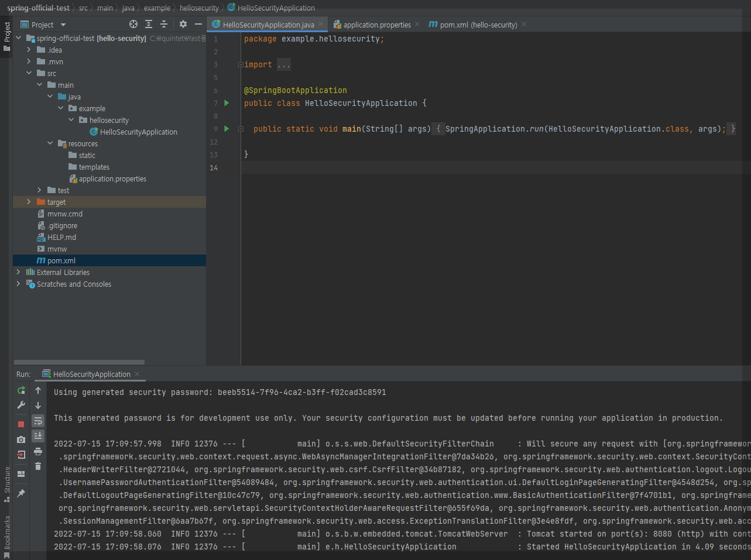Collapse the java folder arrow
751x560 pixels.
[x=50, y=97]
